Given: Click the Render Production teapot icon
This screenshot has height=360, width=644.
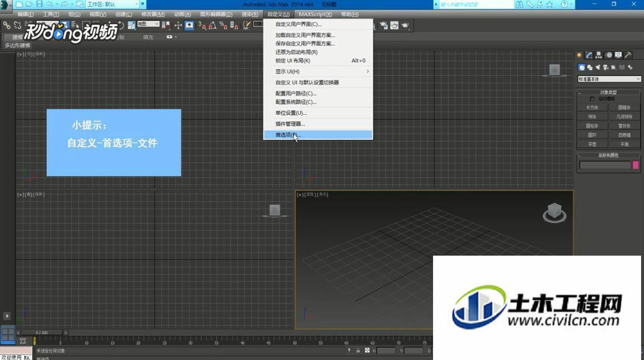Looking at the screenshot, I should (x=406, y=25).
